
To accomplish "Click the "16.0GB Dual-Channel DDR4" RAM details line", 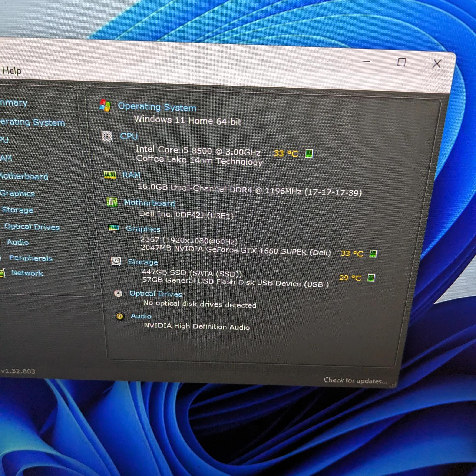I will click(250, 190).
